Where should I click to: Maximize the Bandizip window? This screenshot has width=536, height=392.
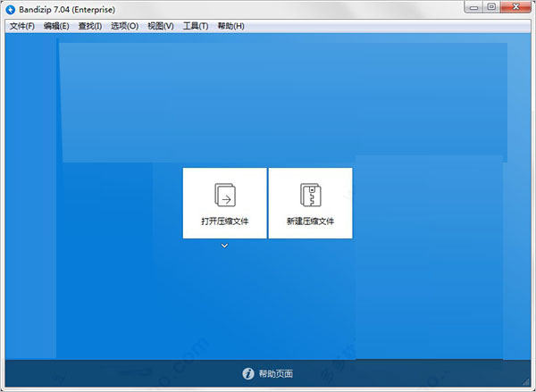(x=491, y=7)
